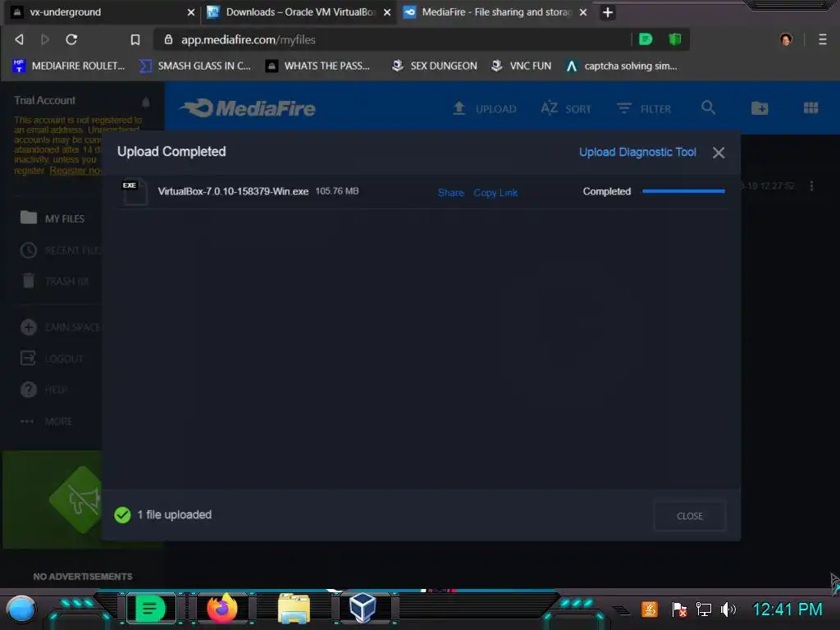This screenshot has height=630, width=840.
Task: Click the VirtualBox-7.0.10-158379-Win.exe file name
Action: point(233,191)
